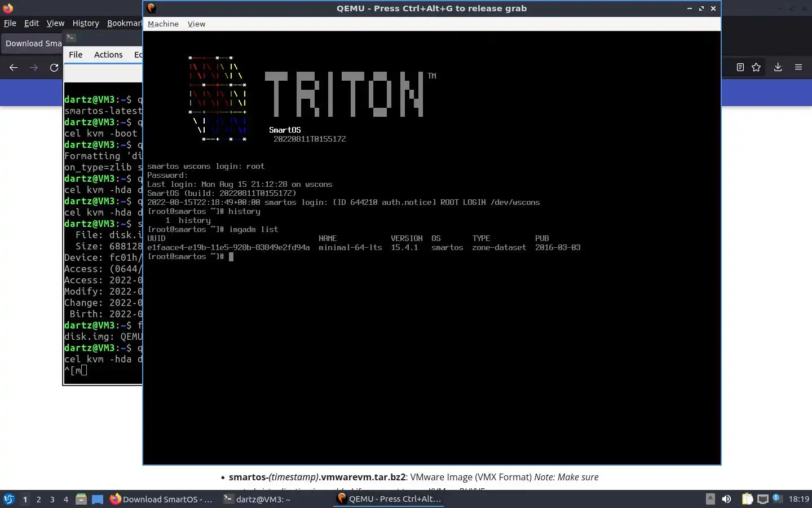812x508 pixels.
Task: Switch to workspace 3
Action: pyautogui.click(x=52, y=499)
